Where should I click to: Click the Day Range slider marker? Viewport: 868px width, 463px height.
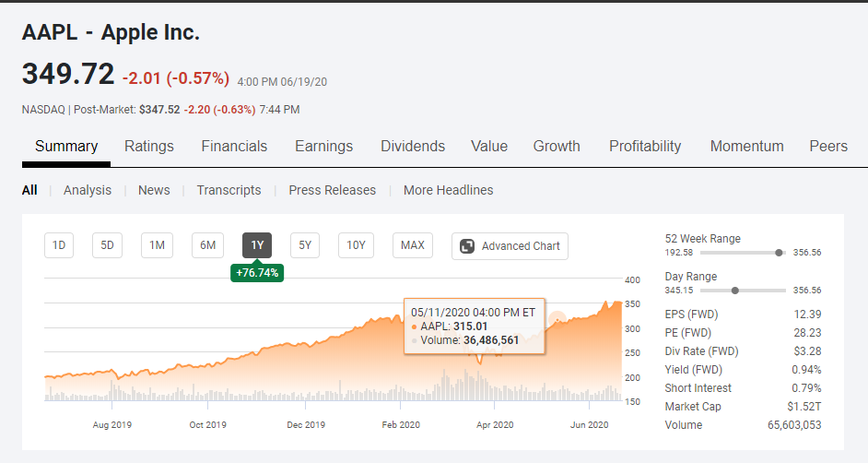point(735,291)
